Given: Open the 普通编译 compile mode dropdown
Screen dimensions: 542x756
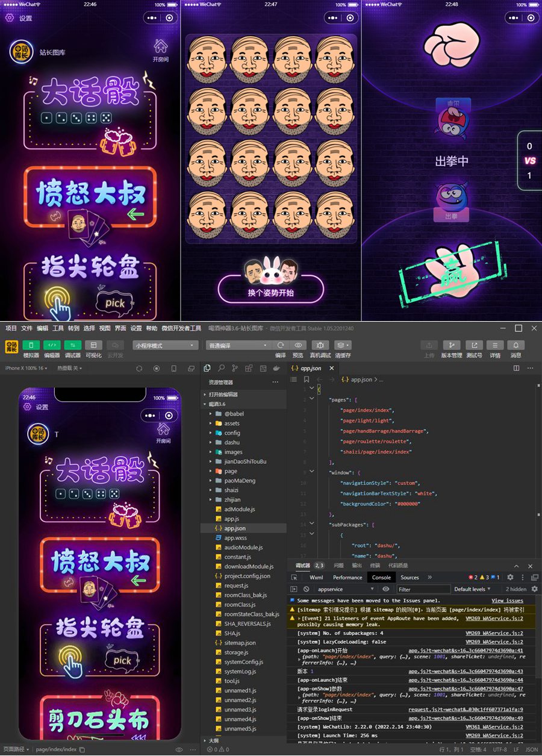Looking at the screenshot, I should [238, 346].
